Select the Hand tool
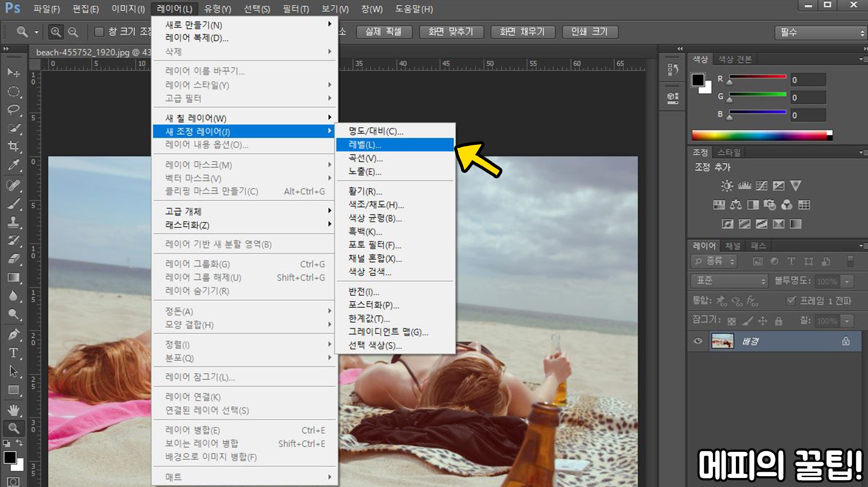 14,409
